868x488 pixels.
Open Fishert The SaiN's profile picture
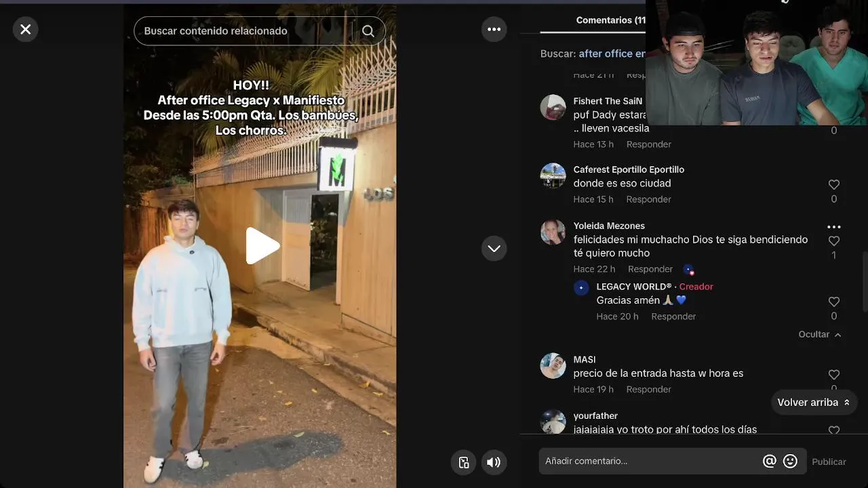(553, 107)
